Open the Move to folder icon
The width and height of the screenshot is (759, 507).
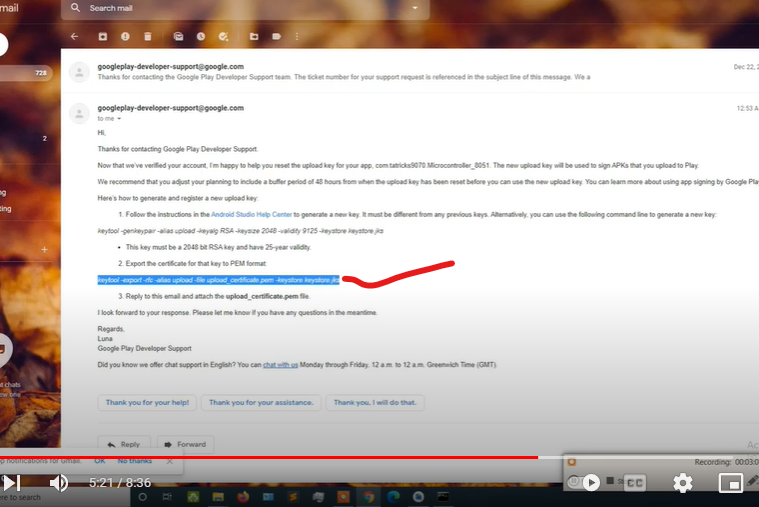coord(253,37)
